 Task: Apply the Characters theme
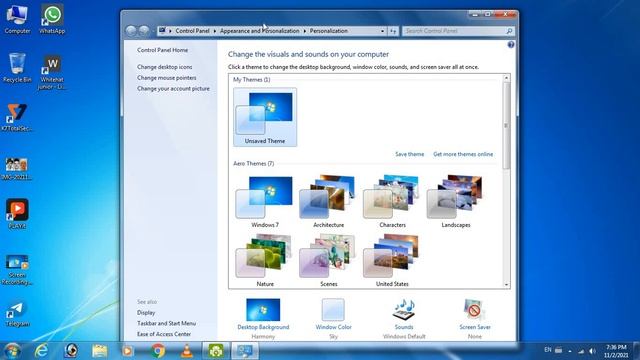click(392, 201)
